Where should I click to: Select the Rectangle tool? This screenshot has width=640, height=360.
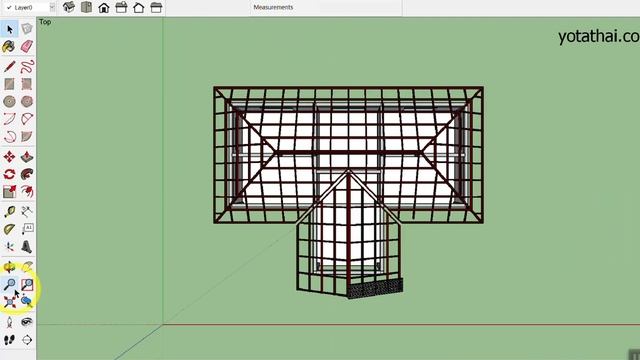(9, 84)
